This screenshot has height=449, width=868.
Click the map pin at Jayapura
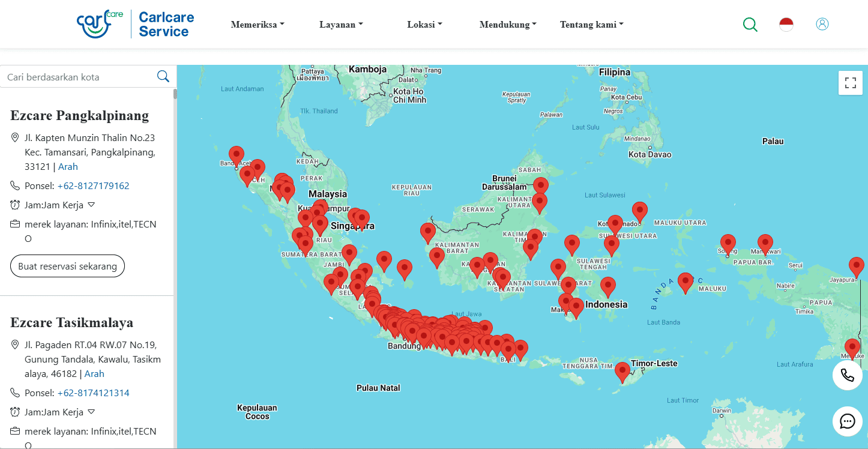click(857, 267)
